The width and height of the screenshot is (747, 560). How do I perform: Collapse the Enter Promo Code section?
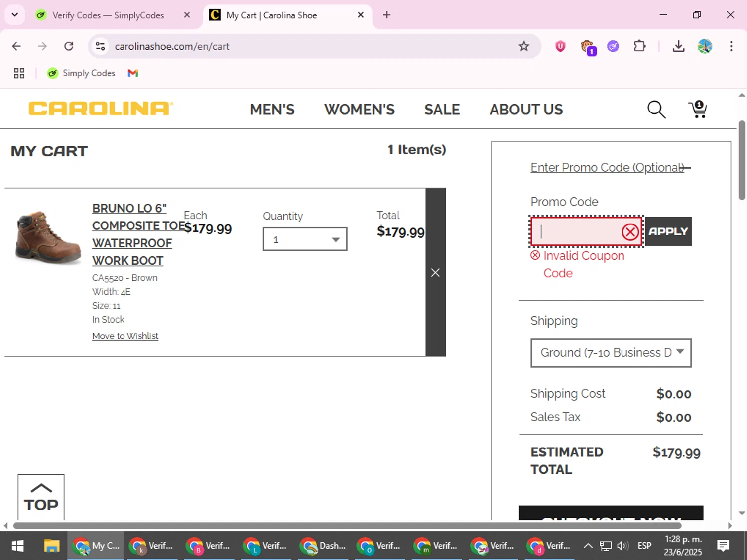(611, 167)
